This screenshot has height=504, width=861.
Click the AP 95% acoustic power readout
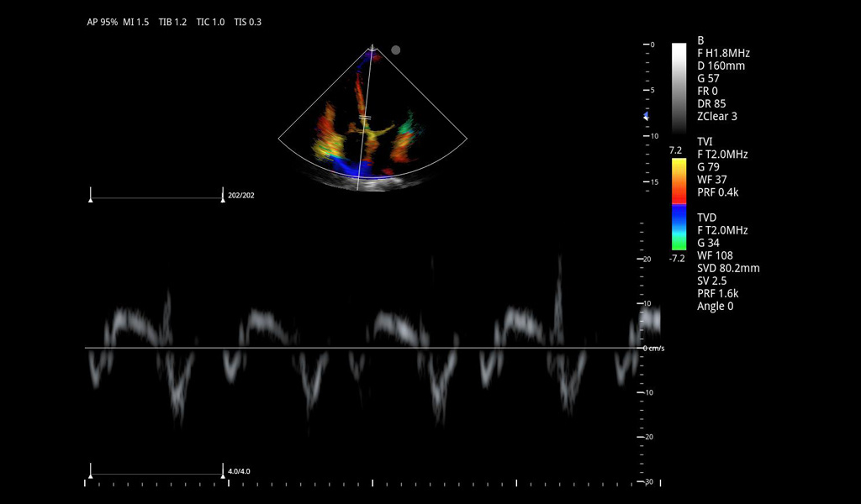click(x=102, y=22)
